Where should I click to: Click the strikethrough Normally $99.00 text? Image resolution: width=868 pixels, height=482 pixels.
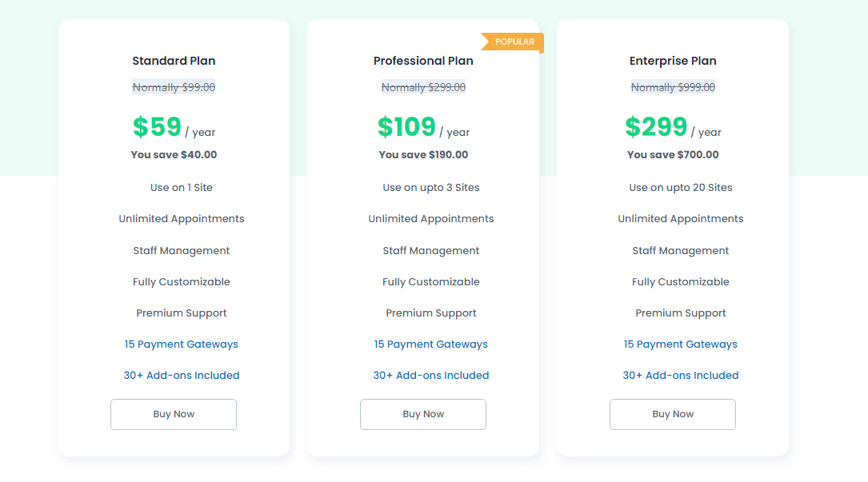[x=174, y=88]
